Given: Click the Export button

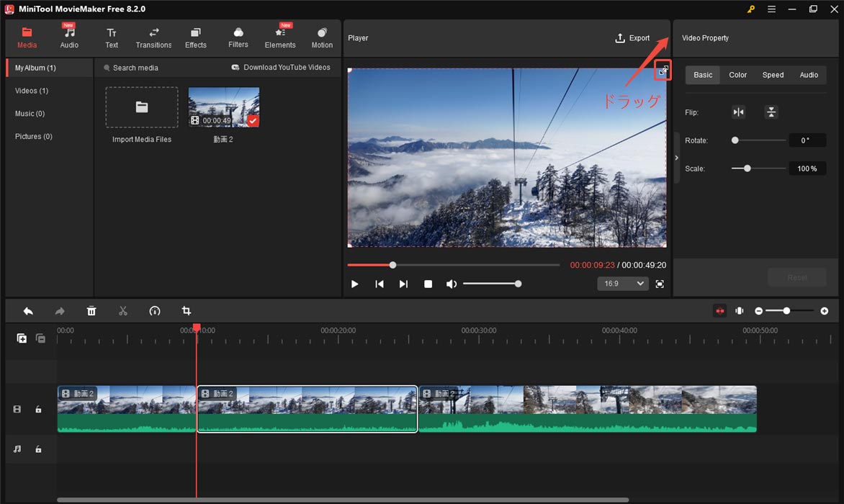Looking at the screenshot, I should 632,38.
